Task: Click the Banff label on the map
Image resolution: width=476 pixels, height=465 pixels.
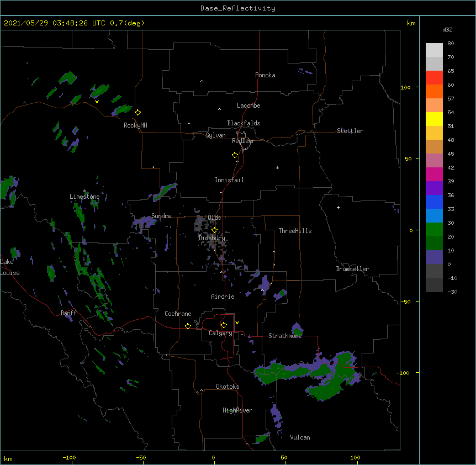Action: 68,313
